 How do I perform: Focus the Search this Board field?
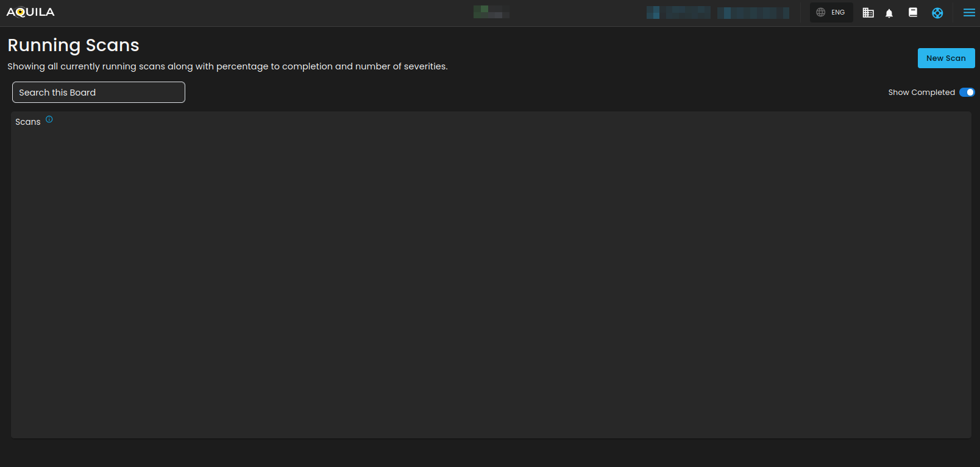[x=99, y=93]
